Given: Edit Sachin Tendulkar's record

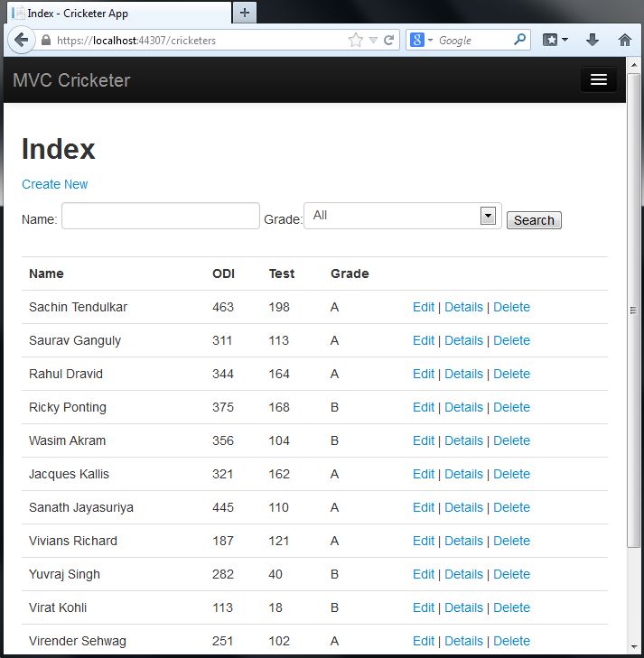Looking at the screenshot, I should tap(424, 307).
